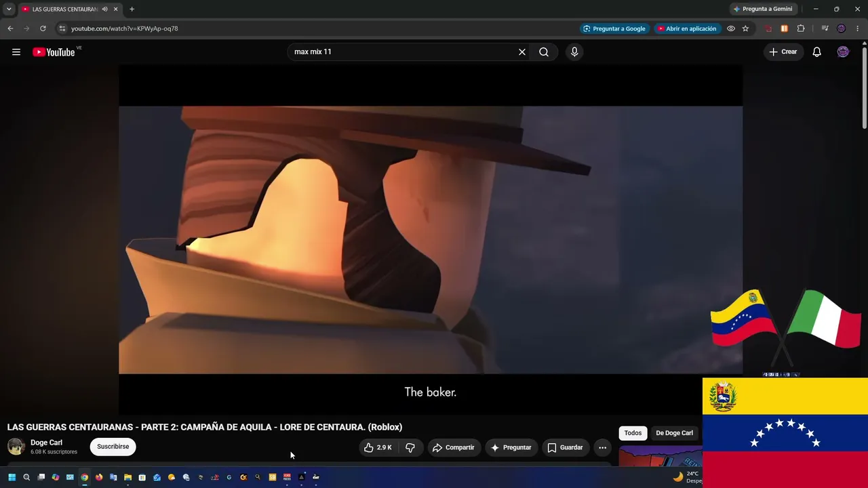
Task: Open the Chrome extensions puzzle menu
Action: [x=801, y=28]
